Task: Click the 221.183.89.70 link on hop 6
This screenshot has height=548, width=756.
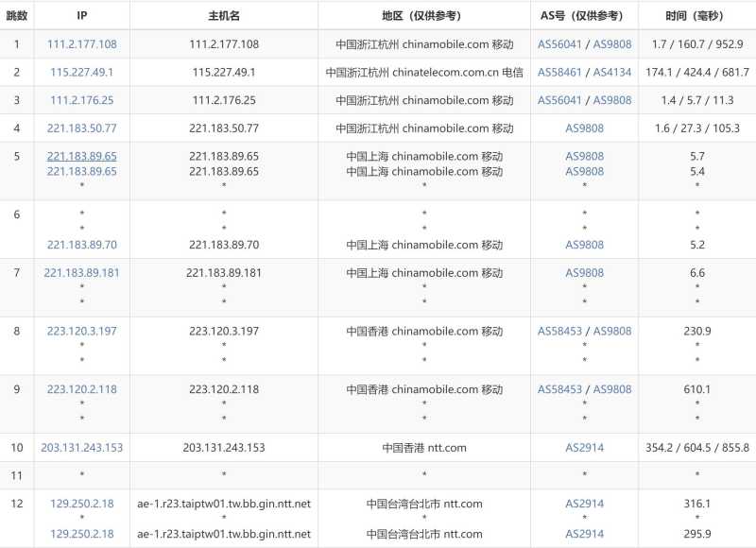Action: coord(81,244)
